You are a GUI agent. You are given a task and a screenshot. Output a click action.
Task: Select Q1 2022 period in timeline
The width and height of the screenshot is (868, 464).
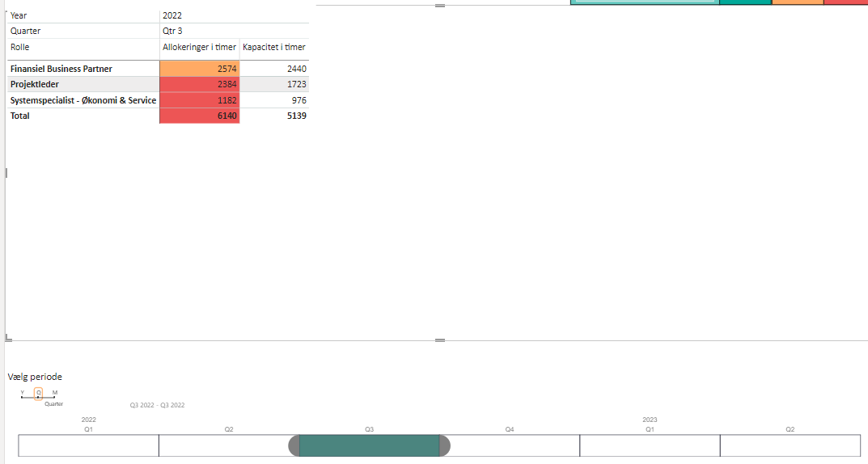(88, 445)
